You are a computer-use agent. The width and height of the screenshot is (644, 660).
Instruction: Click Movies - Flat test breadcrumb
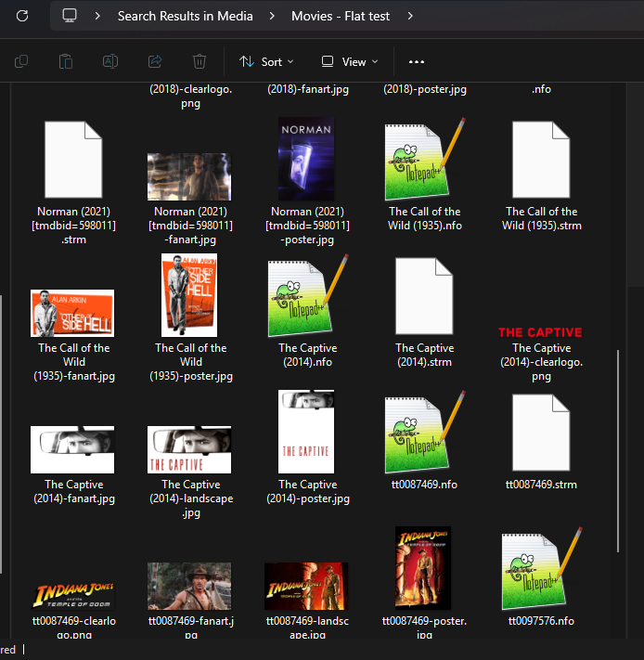tap(341, 17)
